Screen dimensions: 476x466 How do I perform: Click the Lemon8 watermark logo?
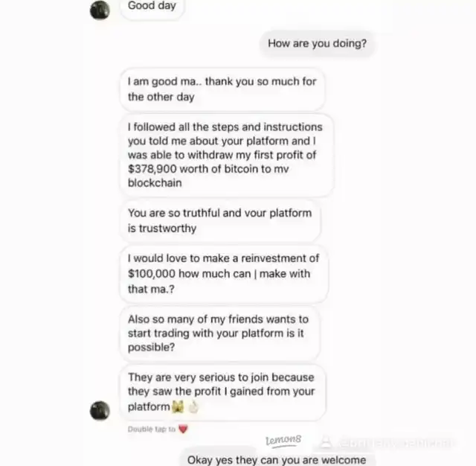[283, 441]
